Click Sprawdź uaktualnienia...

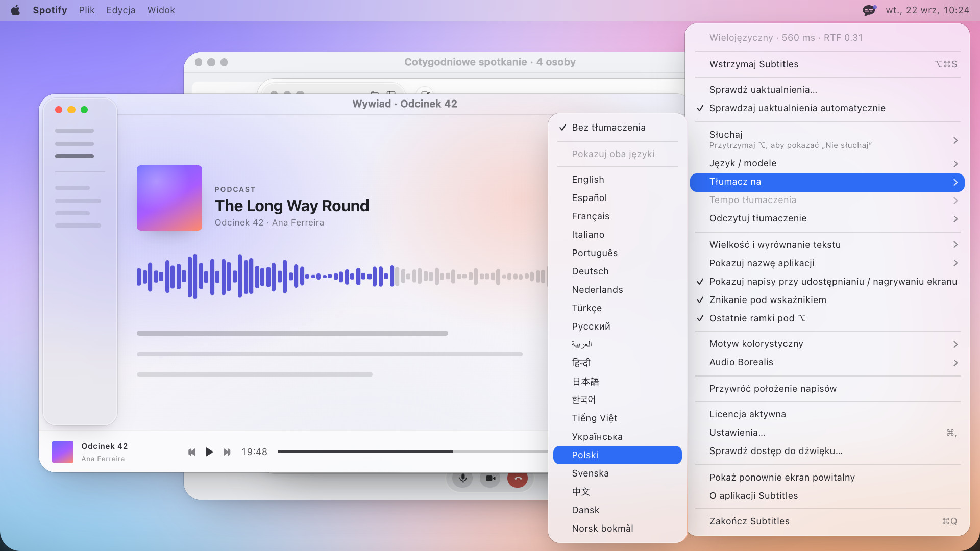coord(827,90)
